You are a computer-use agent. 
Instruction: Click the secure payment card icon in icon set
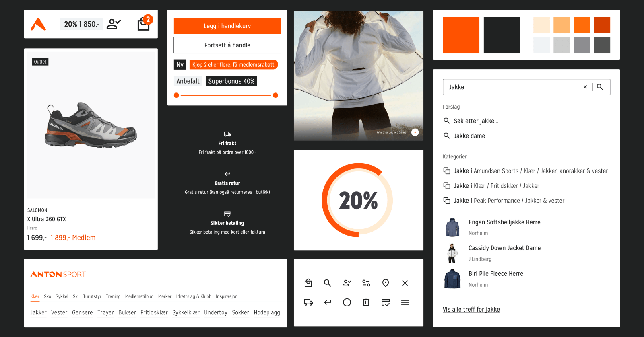coord(386,302)
